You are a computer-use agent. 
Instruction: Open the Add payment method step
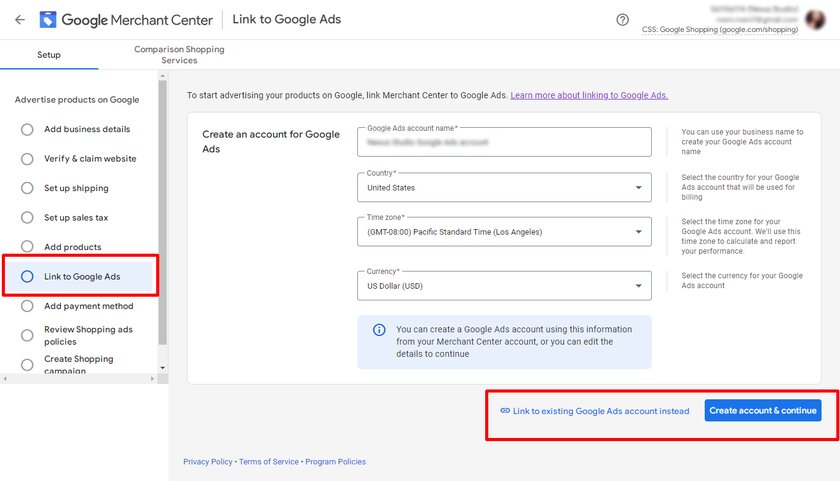tap(88, 306)
